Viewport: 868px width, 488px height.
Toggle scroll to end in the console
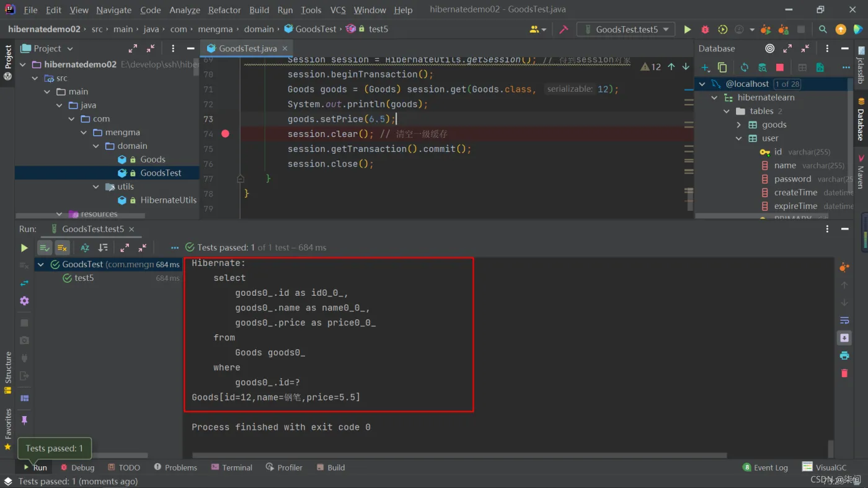pos(844,338)
